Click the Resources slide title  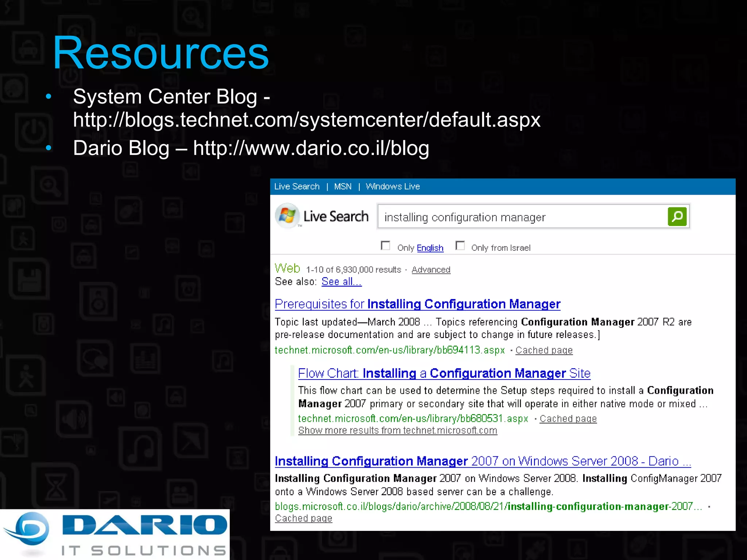pyautogui.click(x=161, y=53)
